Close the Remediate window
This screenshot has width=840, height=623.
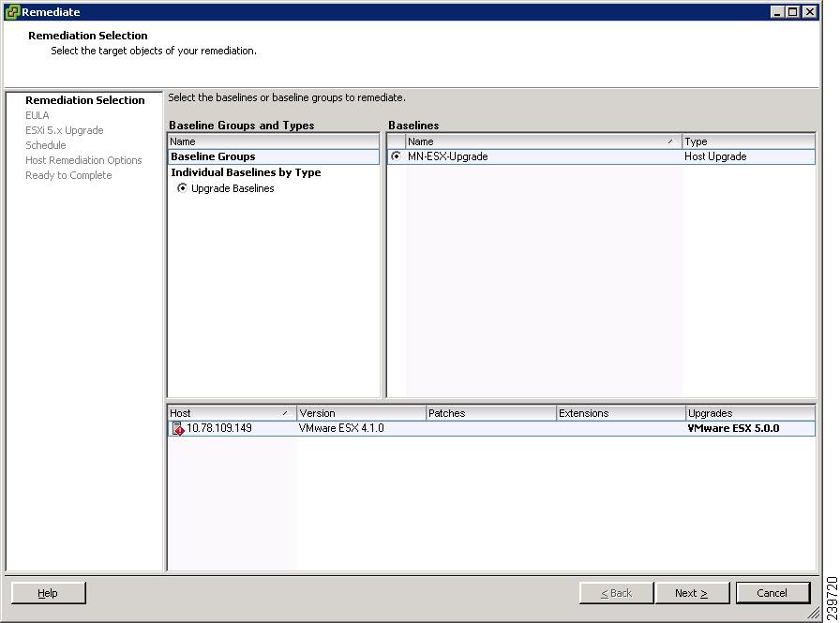[810, 12]
